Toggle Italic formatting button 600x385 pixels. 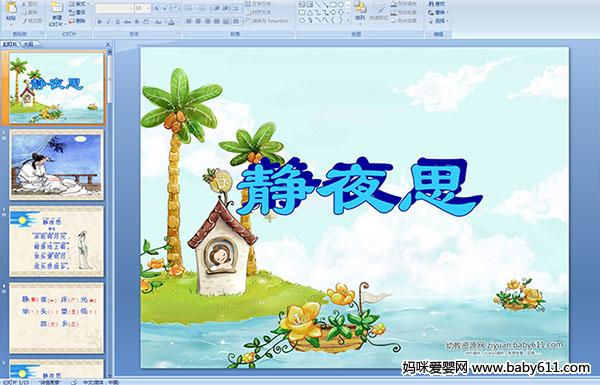point(108,22)
